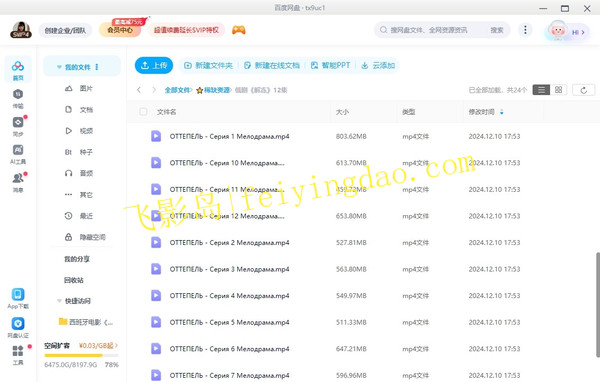Click 新建文件夹 button

click(209, 65)
